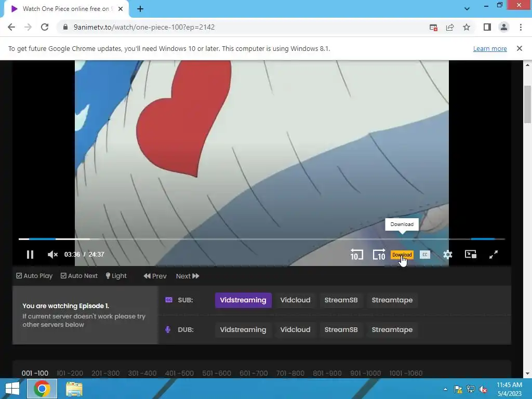
Task: View site security lock info
Action: (x=65, y=27)
